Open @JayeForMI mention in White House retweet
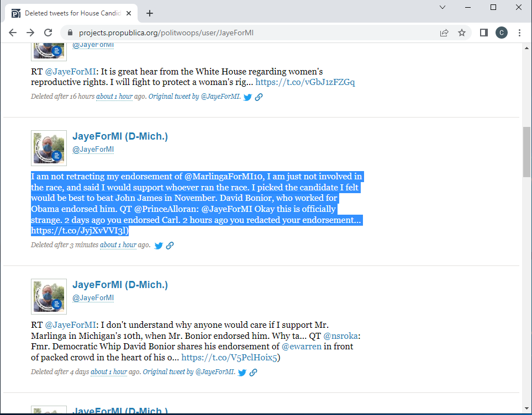The height and width of the screenshot is (415, 532). (x=71, y=72)
